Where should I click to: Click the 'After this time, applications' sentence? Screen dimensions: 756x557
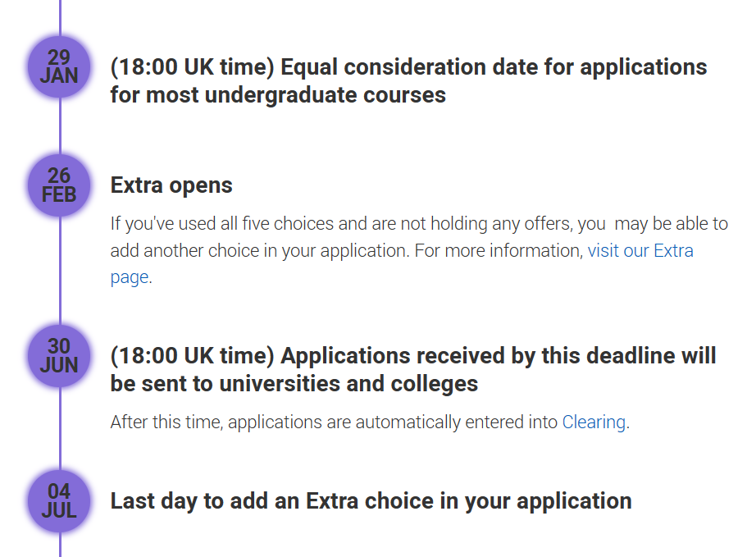pyautogui.click(x=370, y=422)
